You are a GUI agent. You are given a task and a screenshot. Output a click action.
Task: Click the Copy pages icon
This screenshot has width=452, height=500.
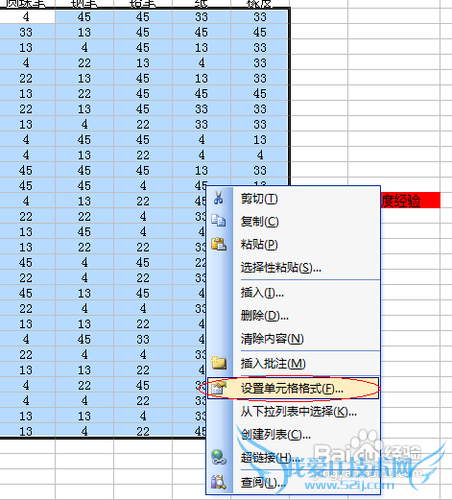(x=219, y=221)
